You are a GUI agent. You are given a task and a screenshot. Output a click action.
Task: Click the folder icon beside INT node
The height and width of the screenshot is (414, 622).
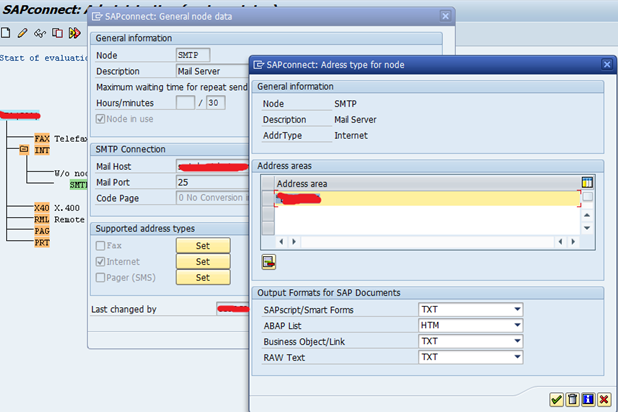24,150
